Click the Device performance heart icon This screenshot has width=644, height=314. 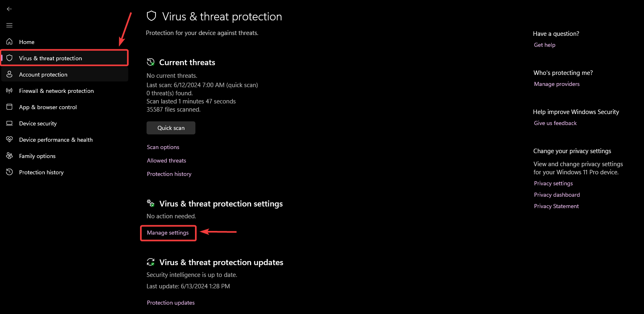(x=9, y=139)
